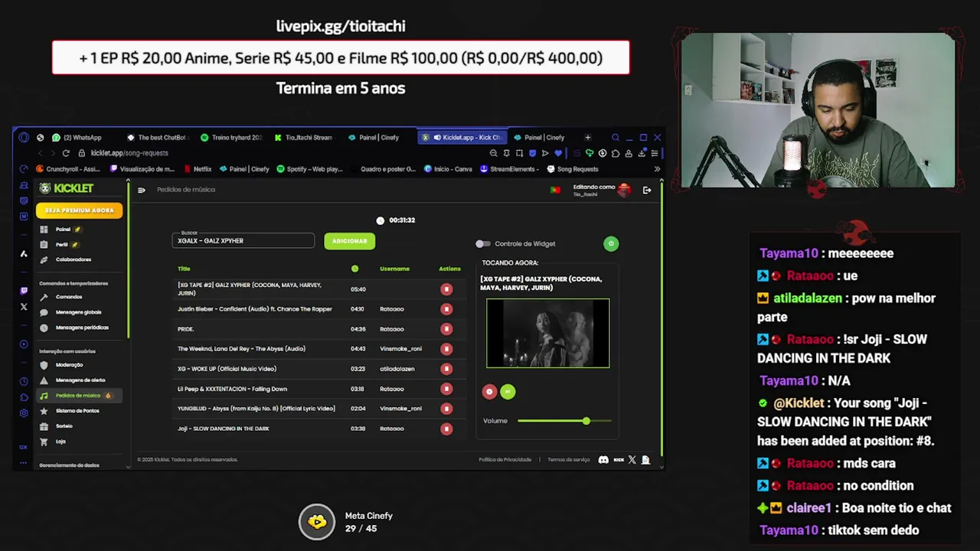Screen dimensions: 980x551
Task: Delete the Justin Bieber Confident song request
Action: pos(446,309)
